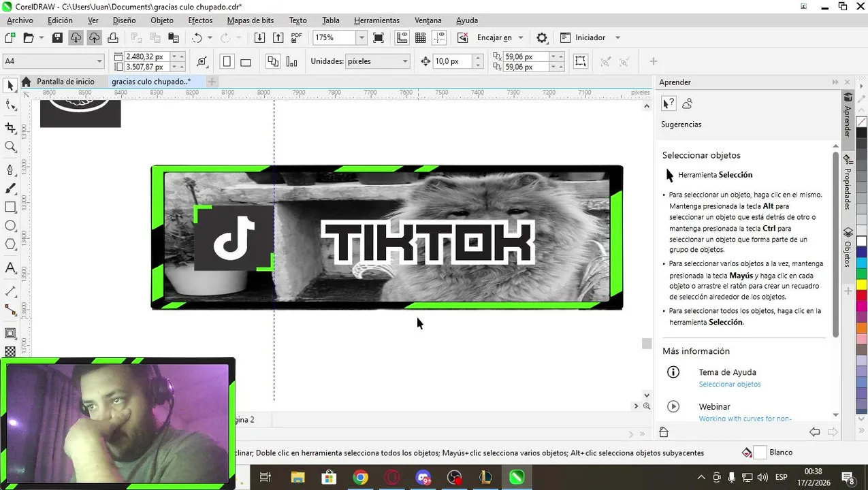This screenshot has width=868, height=490.
Task: Open the A4 page size dropdown
Action: click(99, 61)
